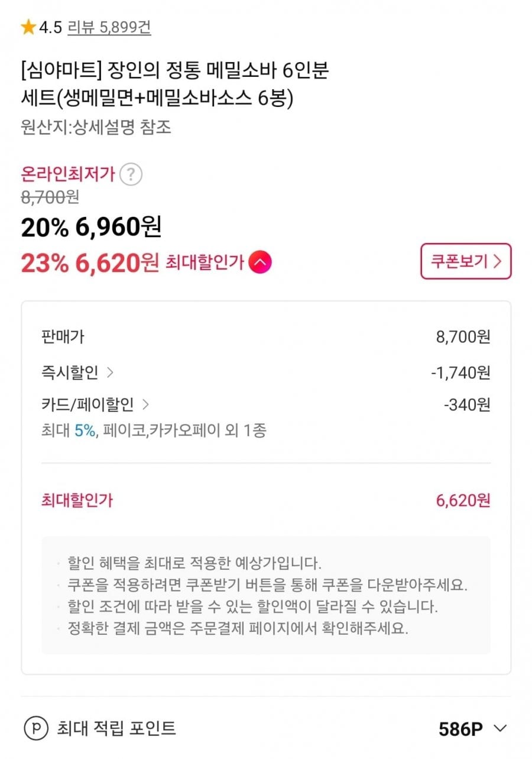Expand the 586P points dropdown arrow
The image size is (532, 759).
pos(500,728)
